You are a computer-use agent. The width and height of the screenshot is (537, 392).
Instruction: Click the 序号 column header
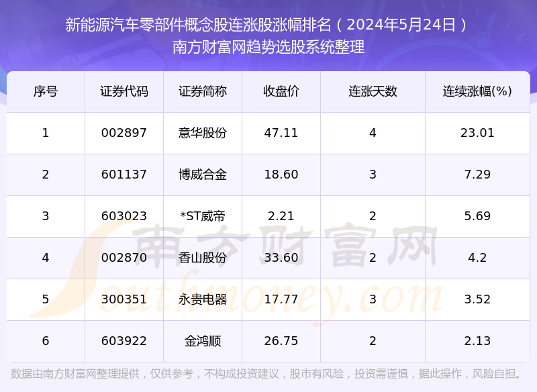pos(46,91)
